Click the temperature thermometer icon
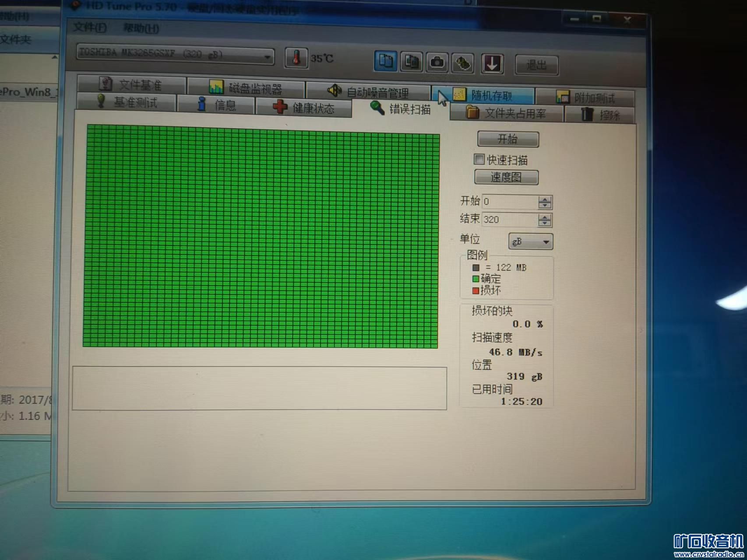Viewport: 747px width, 560px height. coord(296,58)
